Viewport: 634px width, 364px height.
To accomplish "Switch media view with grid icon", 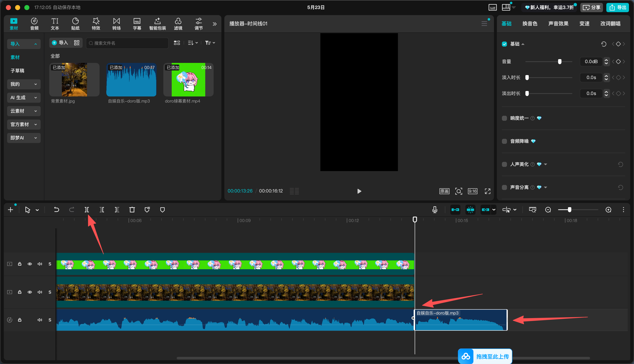I will [177, 43].
